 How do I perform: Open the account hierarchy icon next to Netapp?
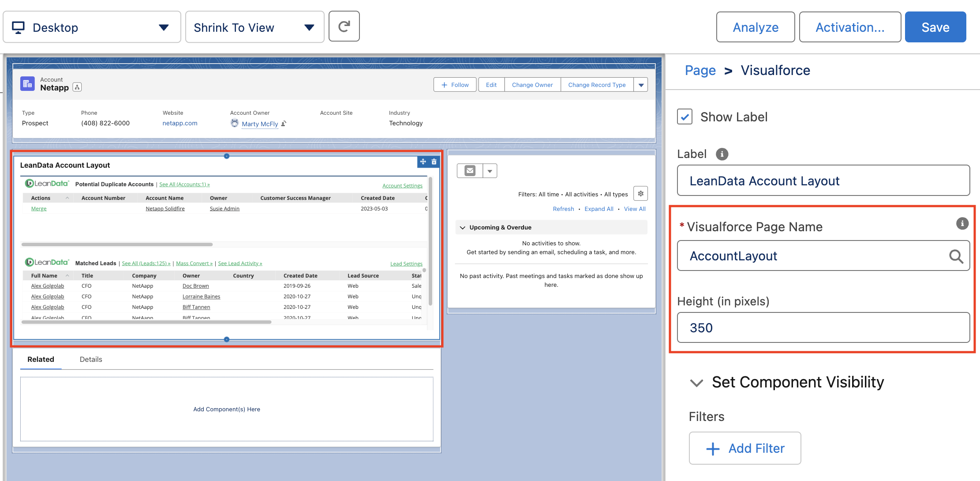[x=77, y=87]
